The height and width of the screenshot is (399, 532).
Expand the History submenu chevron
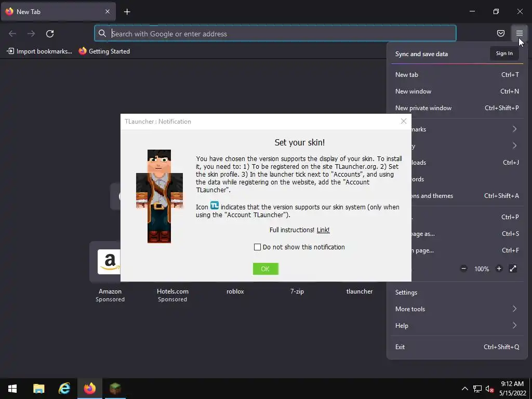tap(514, 145)
